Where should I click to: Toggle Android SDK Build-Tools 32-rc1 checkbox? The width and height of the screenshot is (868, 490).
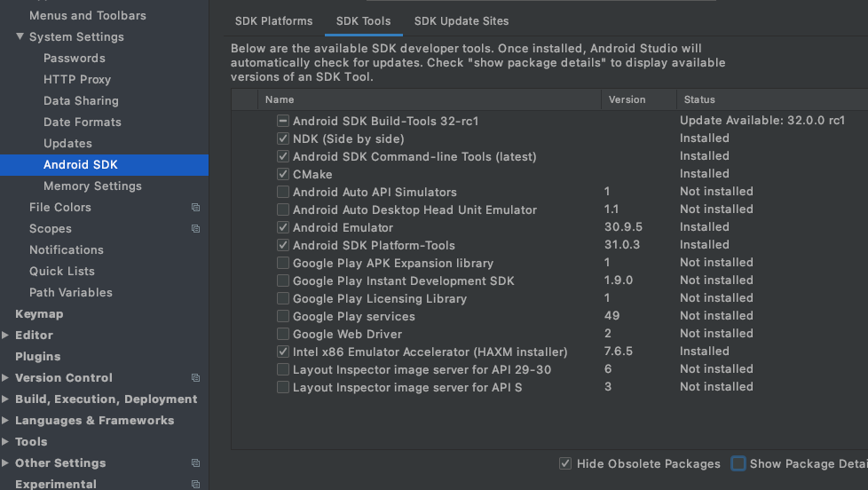(x=283, y=121)
